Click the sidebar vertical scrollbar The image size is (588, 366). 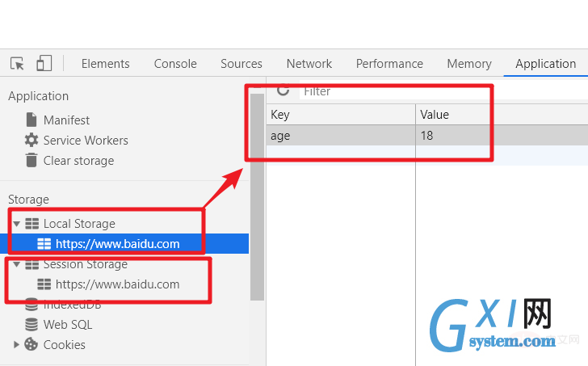[257, 197]
